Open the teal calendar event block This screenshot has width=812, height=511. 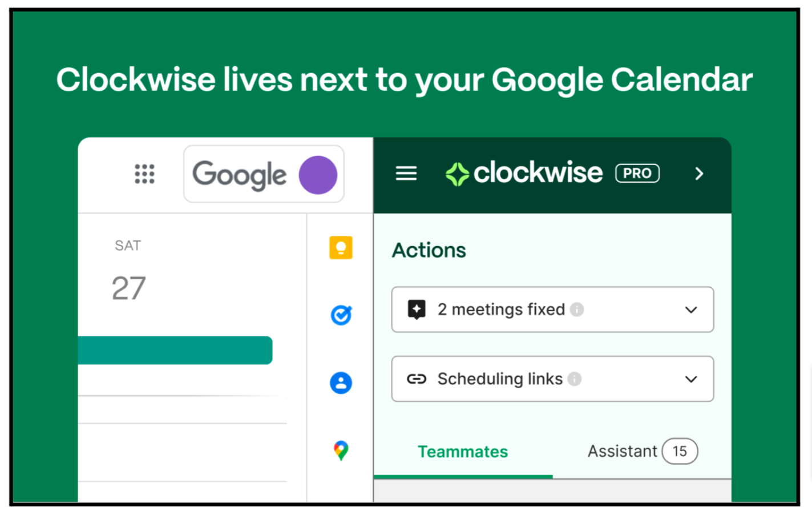175,350
